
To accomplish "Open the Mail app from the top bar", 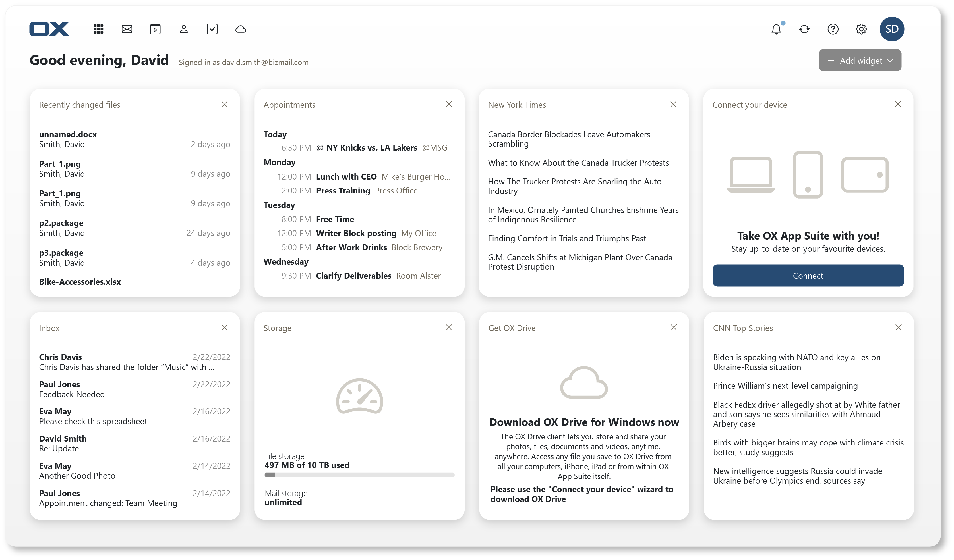I will click(127, 29).
